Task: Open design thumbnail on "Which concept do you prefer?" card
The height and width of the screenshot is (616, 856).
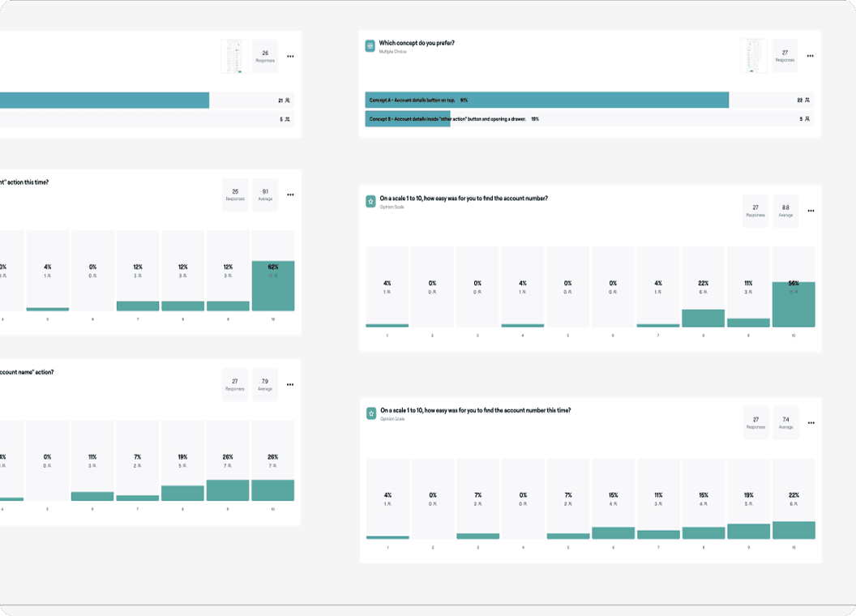Action: coord(753,56)
